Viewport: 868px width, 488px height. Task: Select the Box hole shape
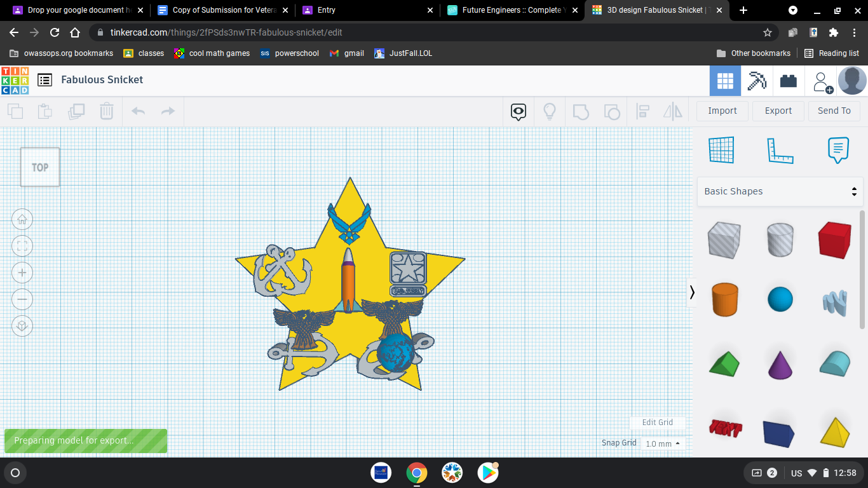click(724, 240)
